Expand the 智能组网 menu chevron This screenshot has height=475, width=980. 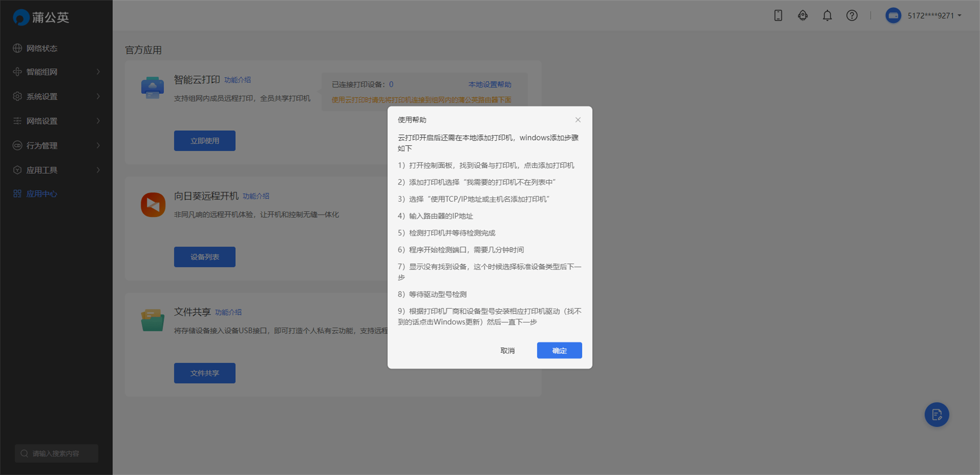tap(98, 72)
